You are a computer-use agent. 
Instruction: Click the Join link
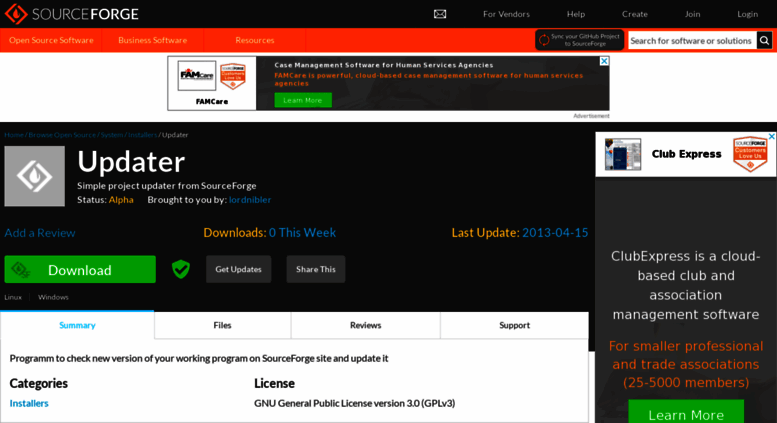tap(692, 14)
